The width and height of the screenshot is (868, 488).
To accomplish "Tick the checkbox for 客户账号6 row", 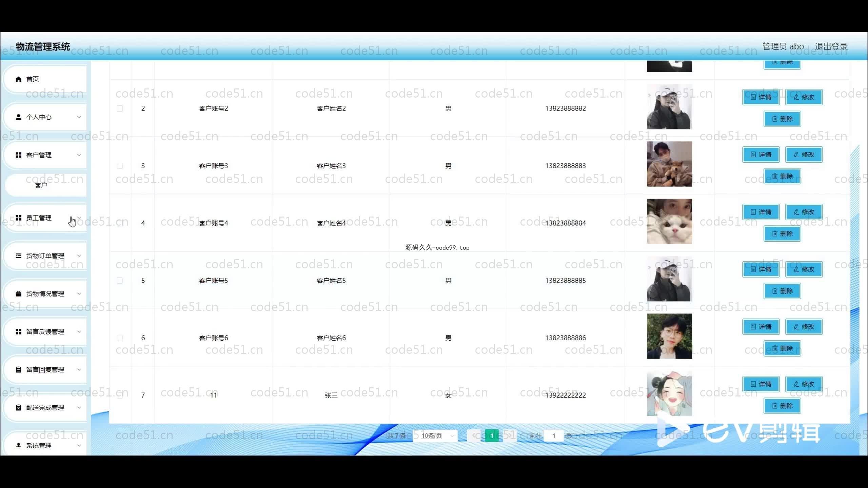I will [120, 338].
